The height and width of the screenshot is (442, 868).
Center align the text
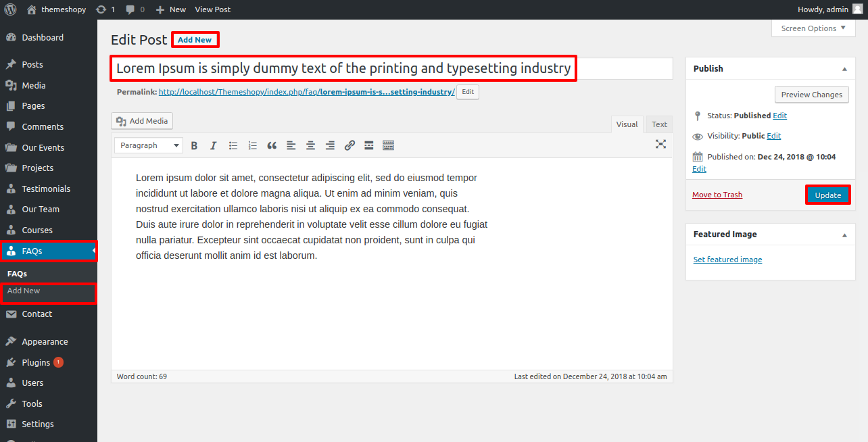tap(310, 145)
